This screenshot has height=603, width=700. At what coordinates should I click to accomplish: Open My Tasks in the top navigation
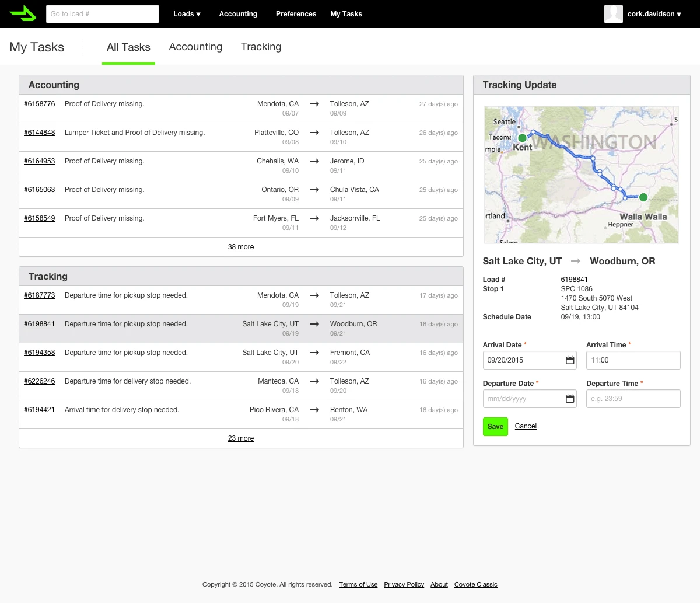click(x=346, y=14)
